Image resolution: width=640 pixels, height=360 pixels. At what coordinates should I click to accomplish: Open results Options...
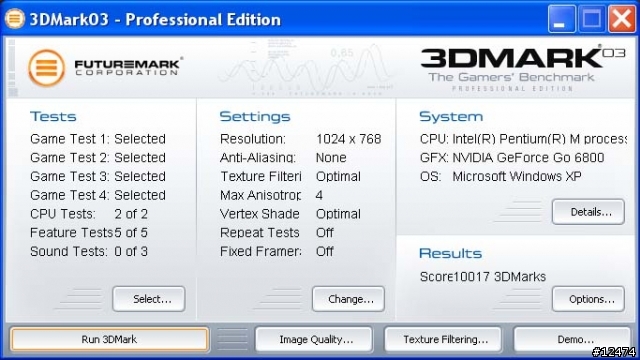pyautogui.click(x=589, y=299)
